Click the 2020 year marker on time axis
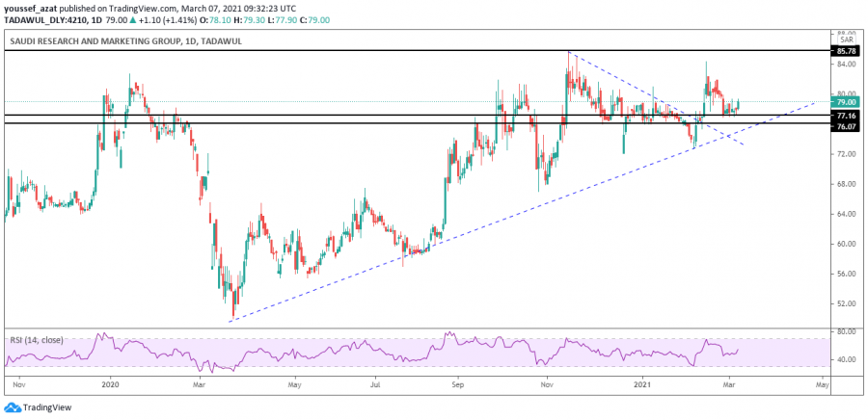Screen dimensions: 868x420 click(x=109, y=383)
